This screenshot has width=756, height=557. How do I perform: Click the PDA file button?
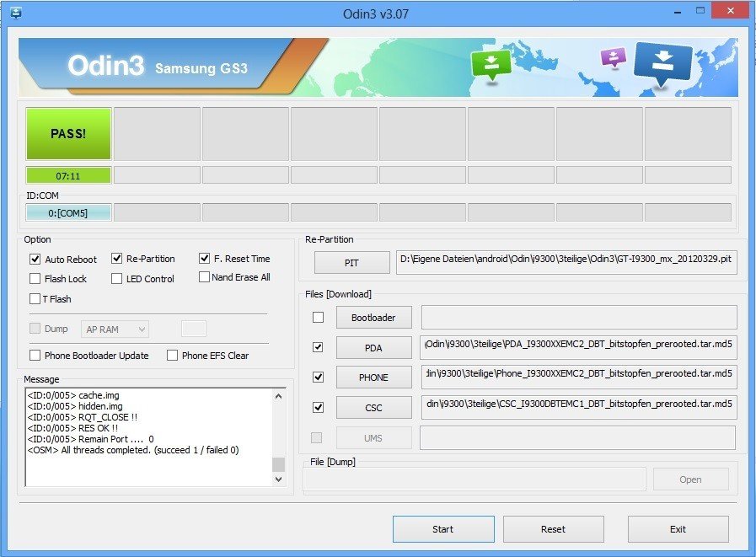click(374, 348)
